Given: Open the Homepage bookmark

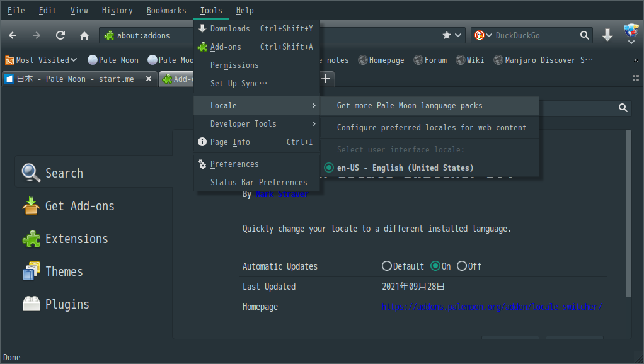Looking at the screenshot, I should (381, 60).
